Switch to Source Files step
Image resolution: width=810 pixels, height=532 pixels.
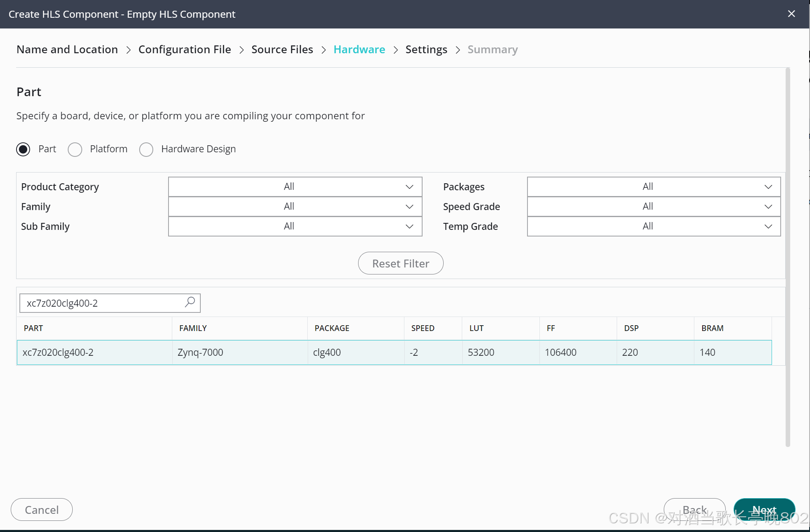(282, 50)
